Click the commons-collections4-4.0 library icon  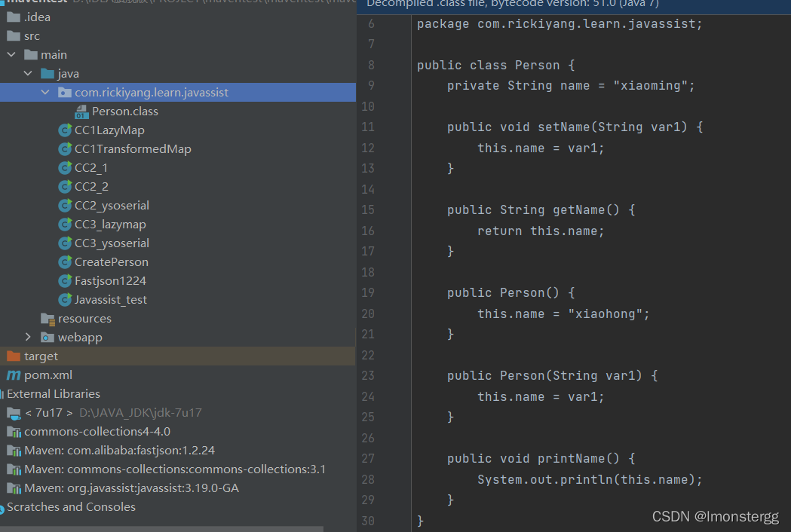(14, 432)
